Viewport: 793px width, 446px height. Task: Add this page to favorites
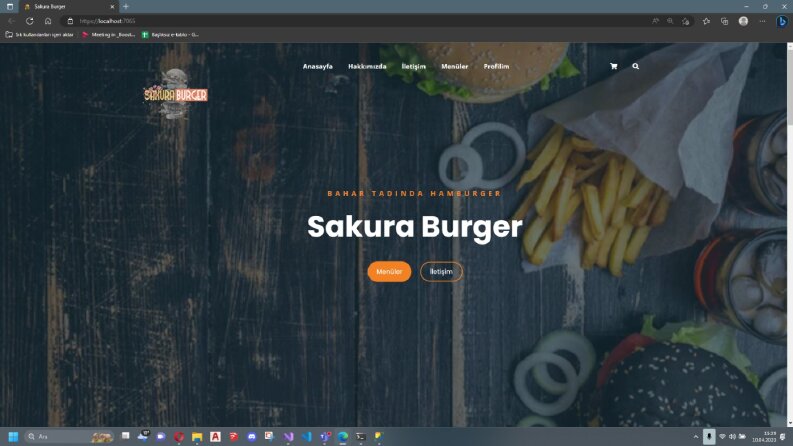pos(685,21)
